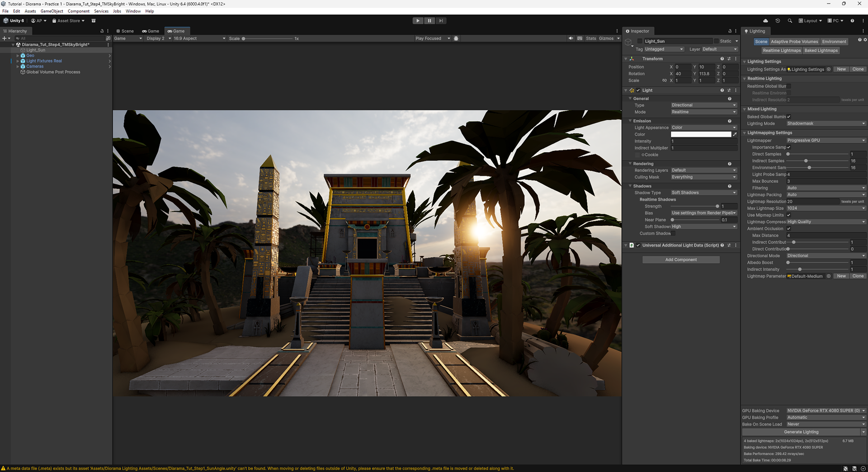The image size is (868, 472).
Task: Disable Baked Global Illumination checkbox
Action: pos(789,117)
